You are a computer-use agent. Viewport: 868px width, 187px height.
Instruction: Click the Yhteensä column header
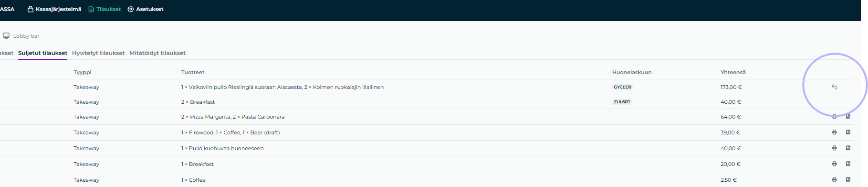click(x=733, y=72)
